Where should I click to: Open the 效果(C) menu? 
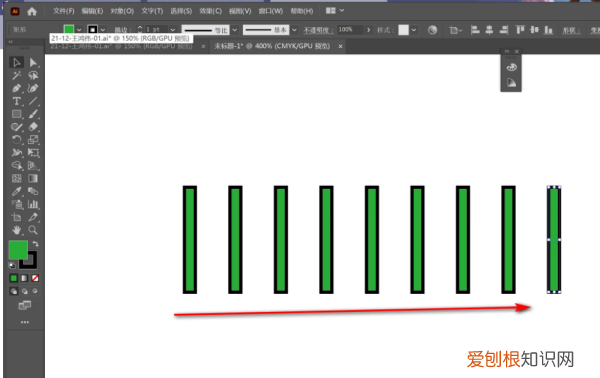pyautogui.click(x=210, y=11)
